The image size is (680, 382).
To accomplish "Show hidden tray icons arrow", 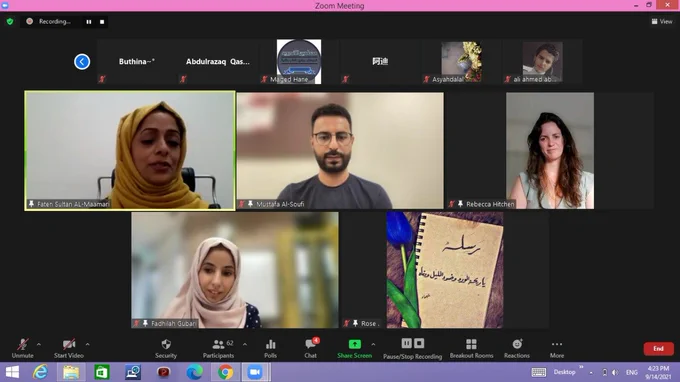I will click(x=591, y=372).
